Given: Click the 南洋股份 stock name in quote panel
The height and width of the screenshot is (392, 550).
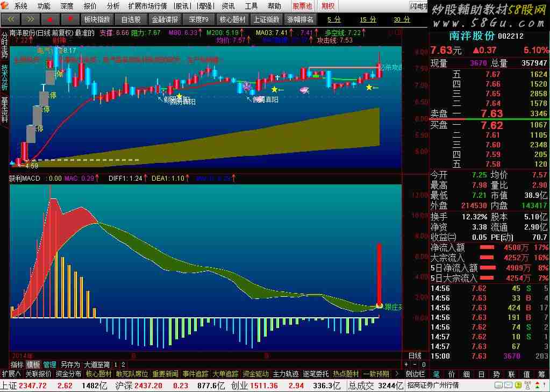Looking at the screenshot, I should 472,36.
